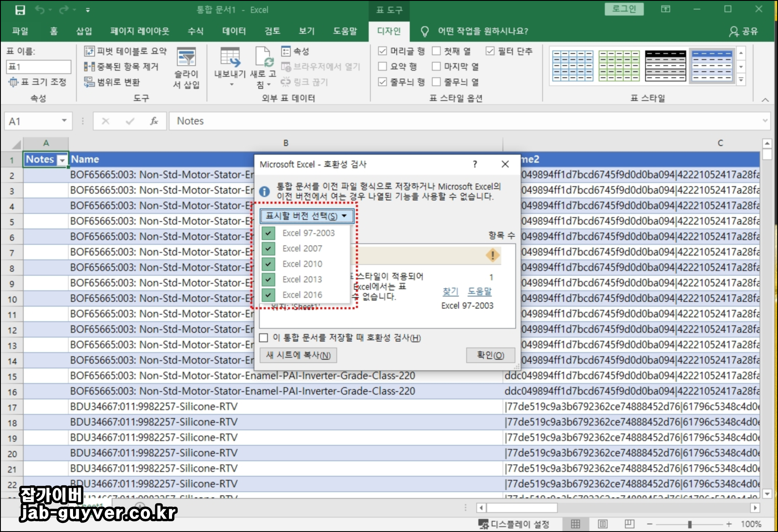Open the 수식 ribbon tab

pyautogui.click(x=196, y=31)
